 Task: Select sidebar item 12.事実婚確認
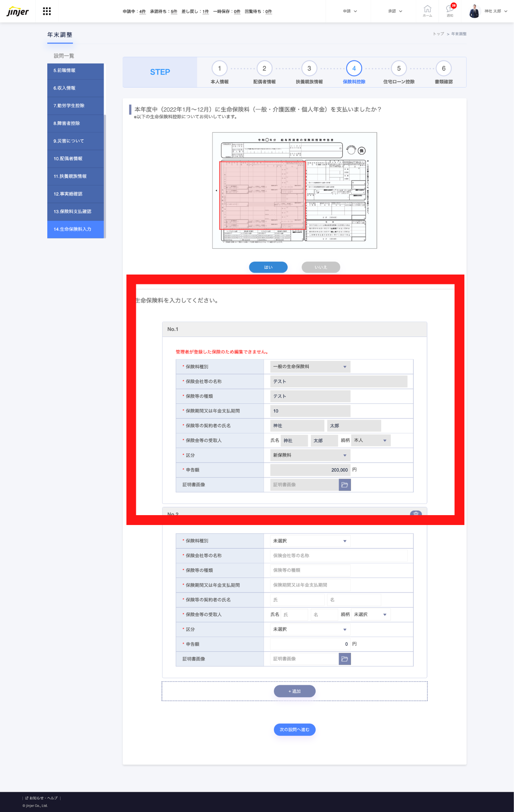76,194
